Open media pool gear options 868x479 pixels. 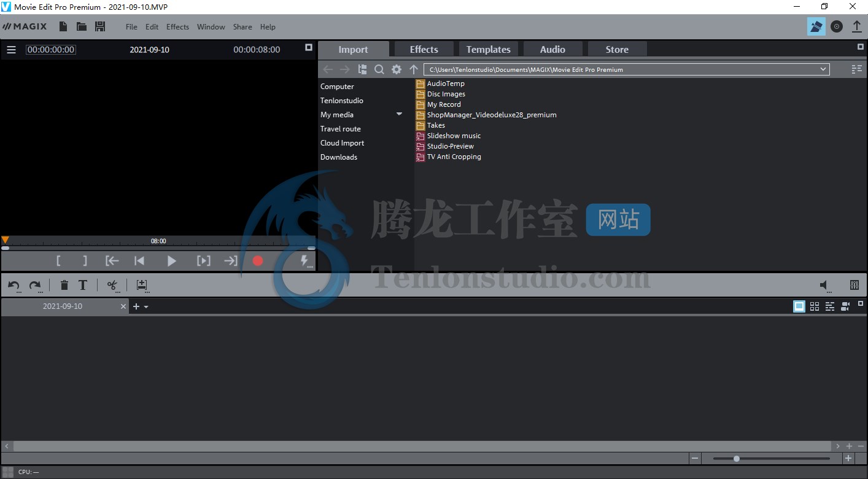[x=397, y=69]
